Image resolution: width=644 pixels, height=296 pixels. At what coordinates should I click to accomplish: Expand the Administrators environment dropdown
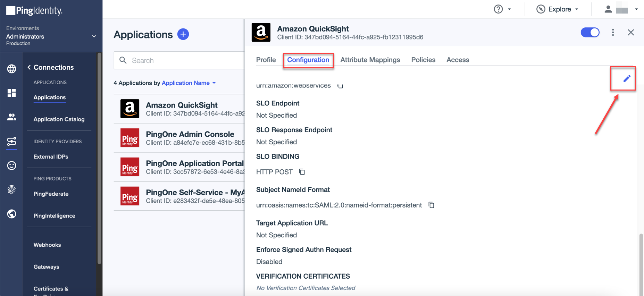[94, 36]
